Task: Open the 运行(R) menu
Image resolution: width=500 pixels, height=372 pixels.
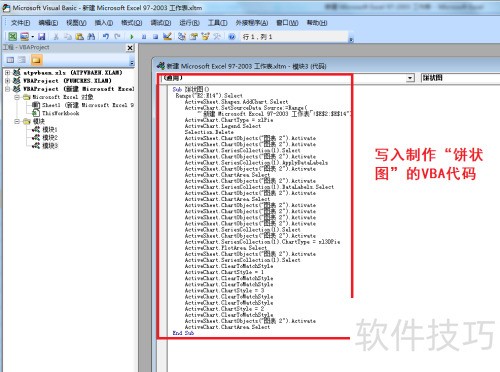Action: pyautogui.click(x=189, y=23)
